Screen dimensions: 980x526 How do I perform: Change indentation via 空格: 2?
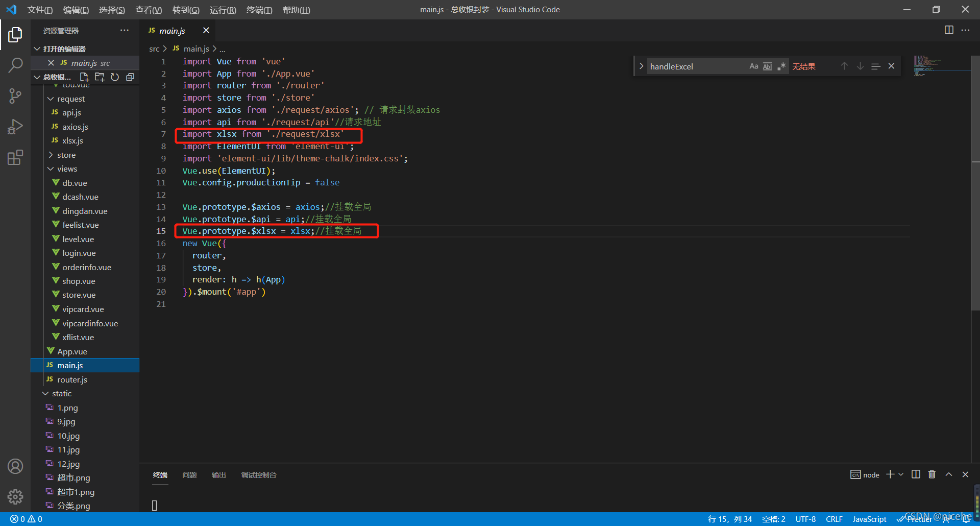point(773,519)
